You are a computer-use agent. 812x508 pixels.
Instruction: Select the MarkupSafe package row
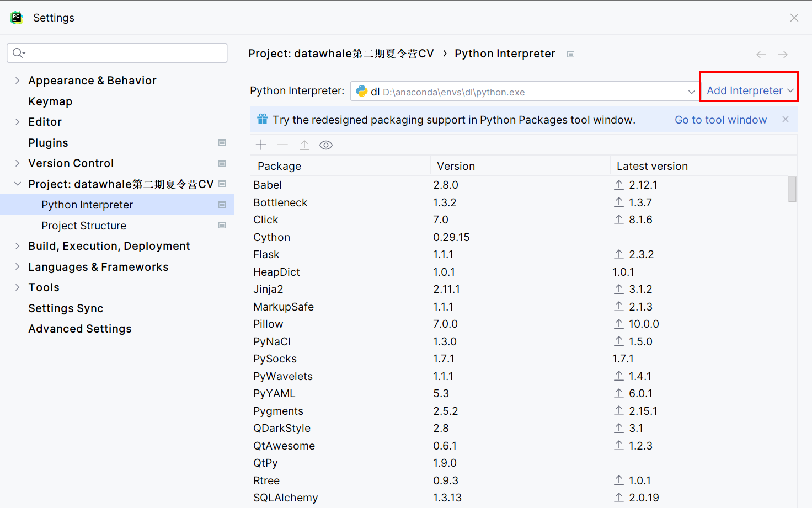[519, 307]
